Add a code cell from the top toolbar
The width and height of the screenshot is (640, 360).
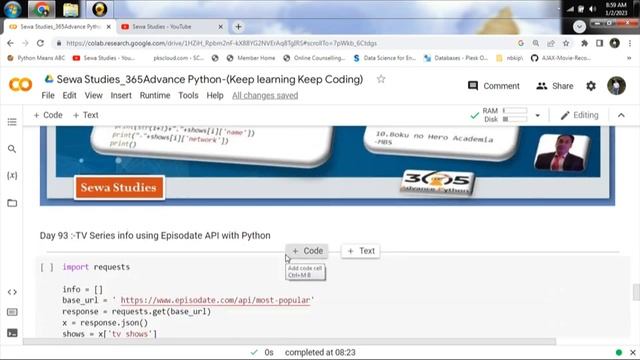48,115
